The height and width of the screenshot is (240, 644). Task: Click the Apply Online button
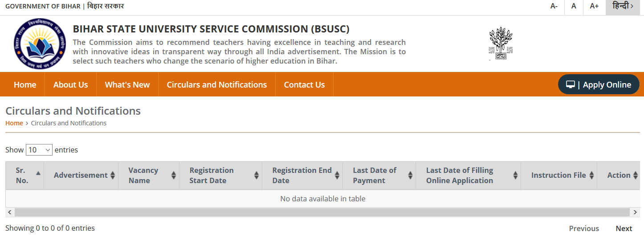coord(599,84)
